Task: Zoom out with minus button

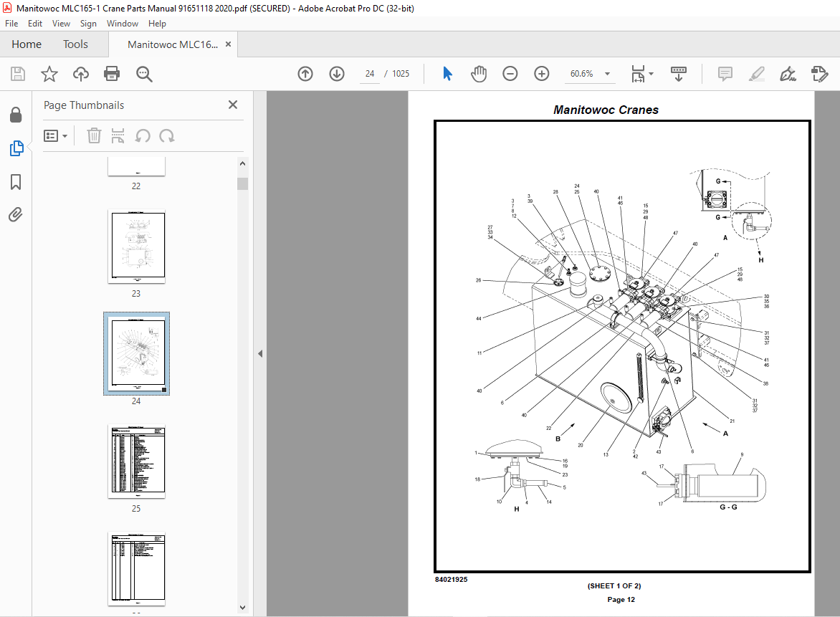Action: click(510, 74)
